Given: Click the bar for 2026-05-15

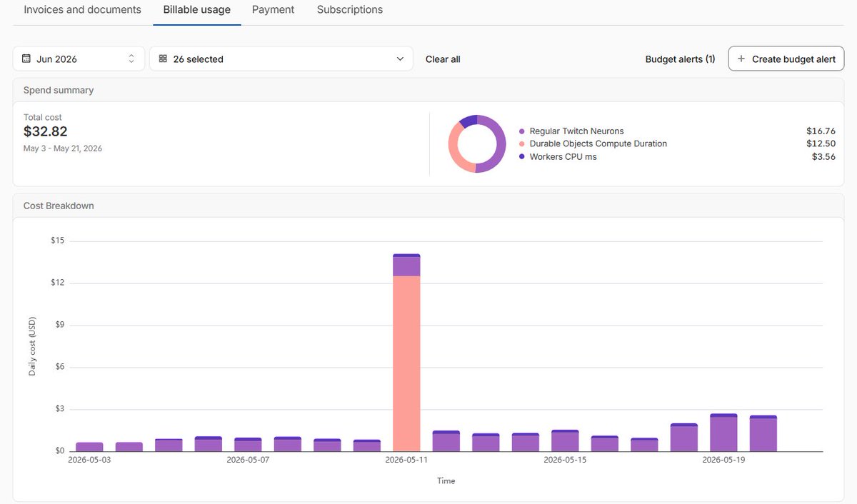Looking at the screenshot, I should 565,440.
